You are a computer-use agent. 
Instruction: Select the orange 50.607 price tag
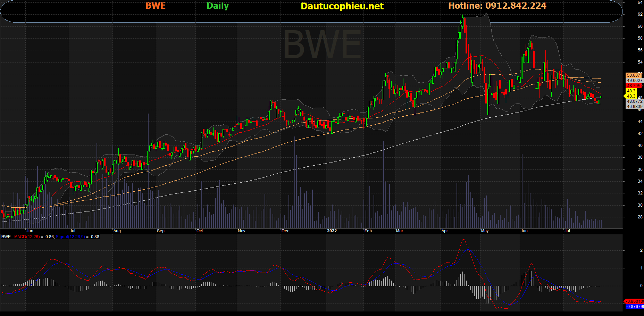coord(634,75)
